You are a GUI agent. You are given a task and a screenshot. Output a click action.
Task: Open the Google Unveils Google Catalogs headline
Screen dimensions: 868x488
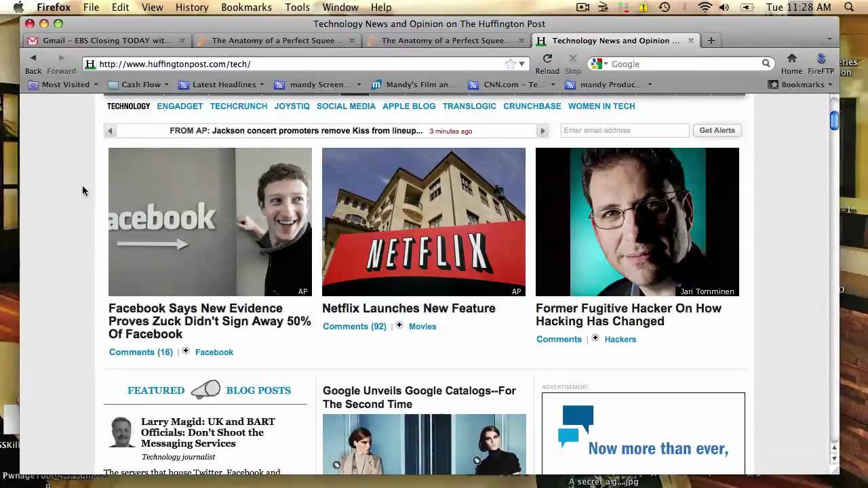tap(419, 397)
